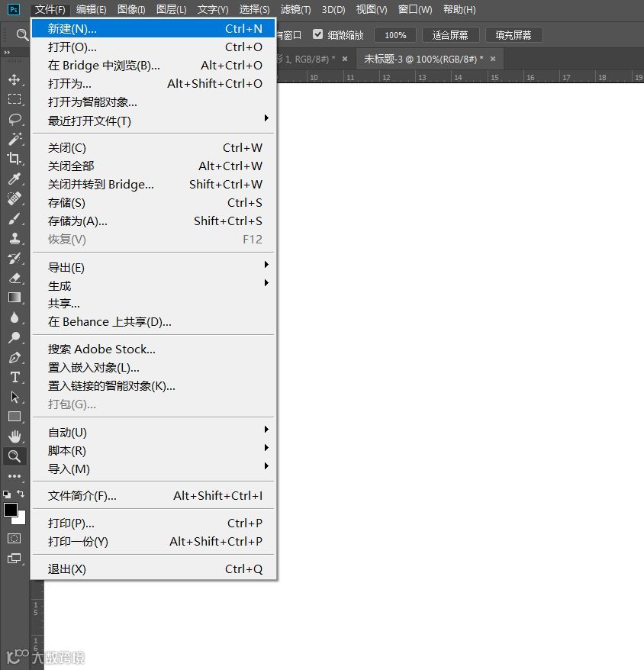Screen dimensions: 644x670
Task: Select the Blur tool
Action: (x=14, y=317)
